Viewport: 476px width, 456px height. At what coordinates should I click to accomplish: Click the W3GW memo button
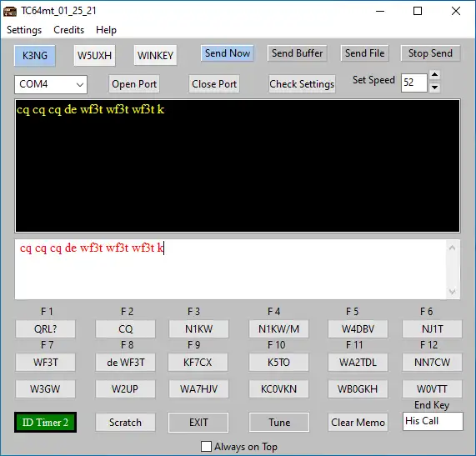coord(46,389)
